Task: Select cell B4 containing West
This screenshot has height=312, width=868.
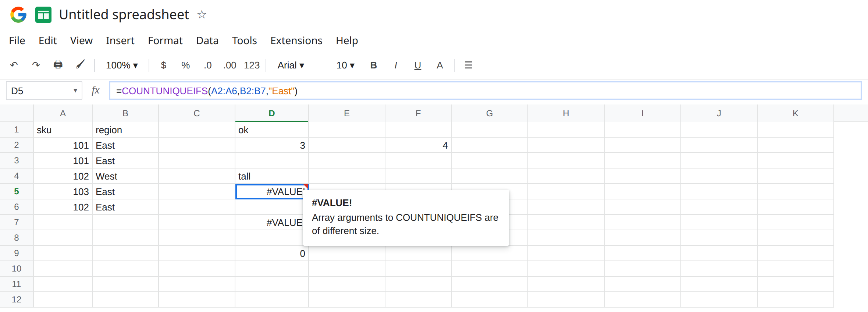Action: [x=125, y=176]
